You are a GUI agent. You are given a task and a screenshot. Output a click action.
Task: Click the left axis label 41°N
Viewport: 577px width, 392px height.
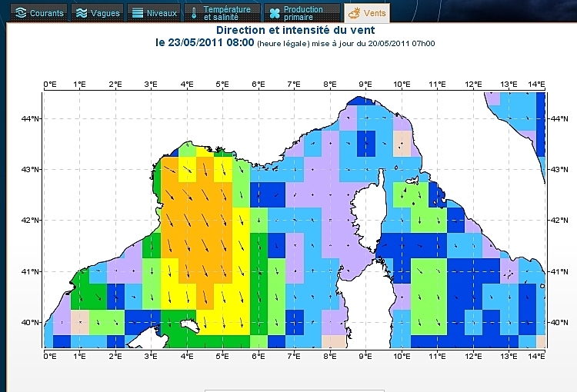[31, 272]
